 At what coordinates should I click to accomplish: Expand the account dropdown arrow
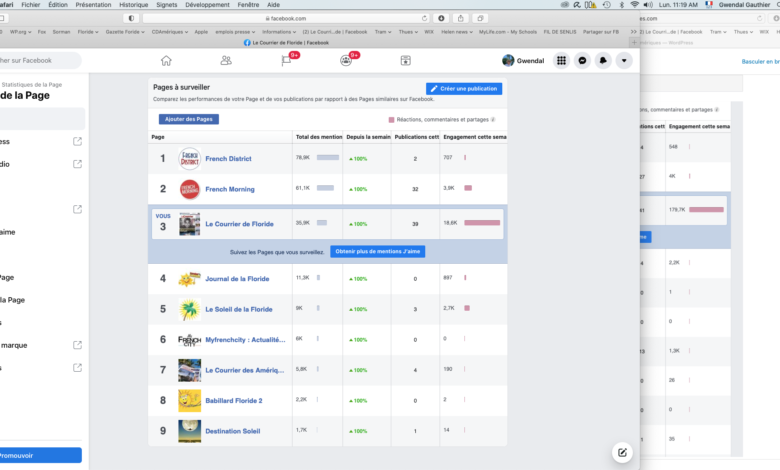625,61
